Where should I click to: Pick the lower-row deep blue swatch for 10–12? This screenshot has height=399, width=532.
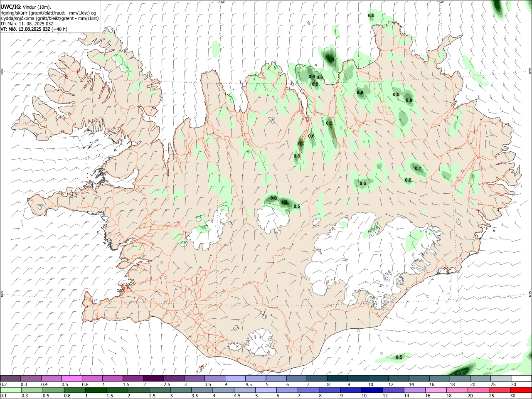click(372, 390)
